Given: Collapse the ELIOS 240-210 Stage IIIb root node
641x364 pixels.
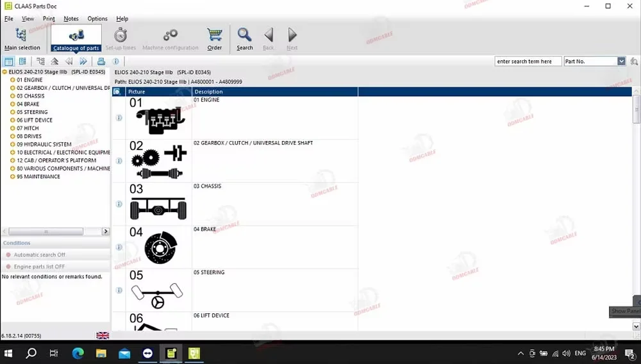Looking at the screenshot, I should (x=5, y=72).
